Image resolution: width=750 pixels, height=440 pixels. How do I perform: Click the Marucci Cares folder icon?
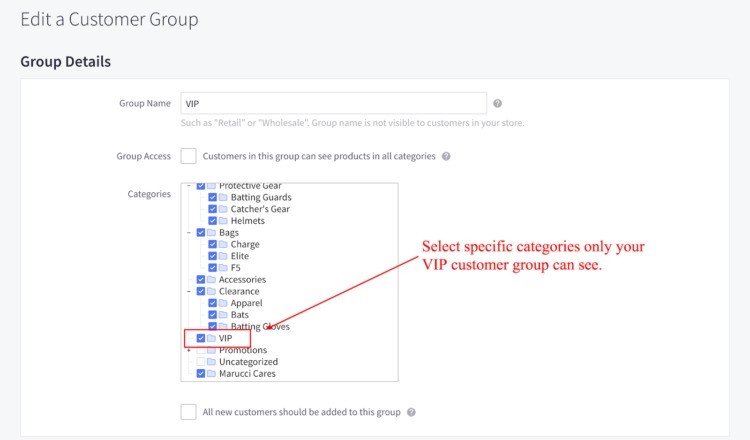(x=212, y=374)
